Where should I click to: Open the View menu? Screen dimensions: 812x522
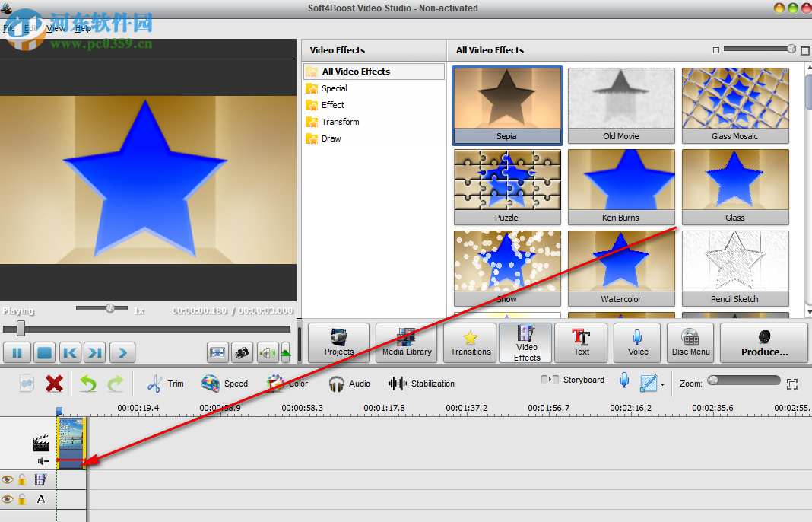point(56,28)
